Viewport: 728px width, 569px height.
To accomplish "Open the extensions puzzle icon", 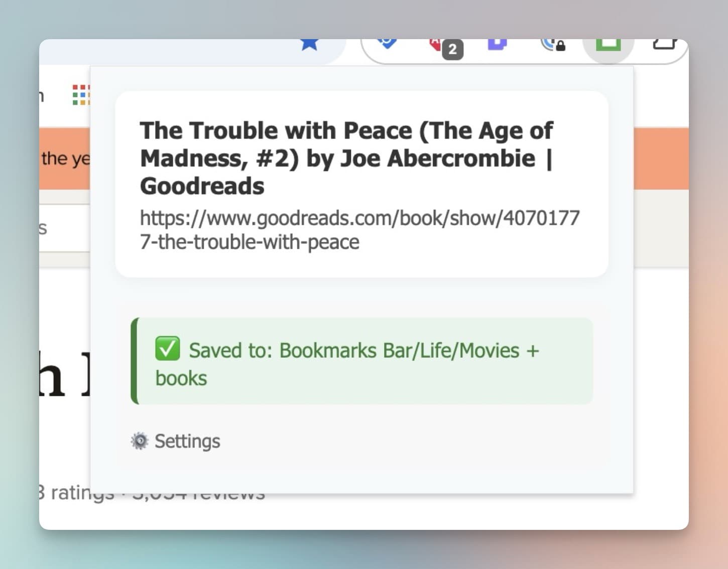I will (664, 44).
